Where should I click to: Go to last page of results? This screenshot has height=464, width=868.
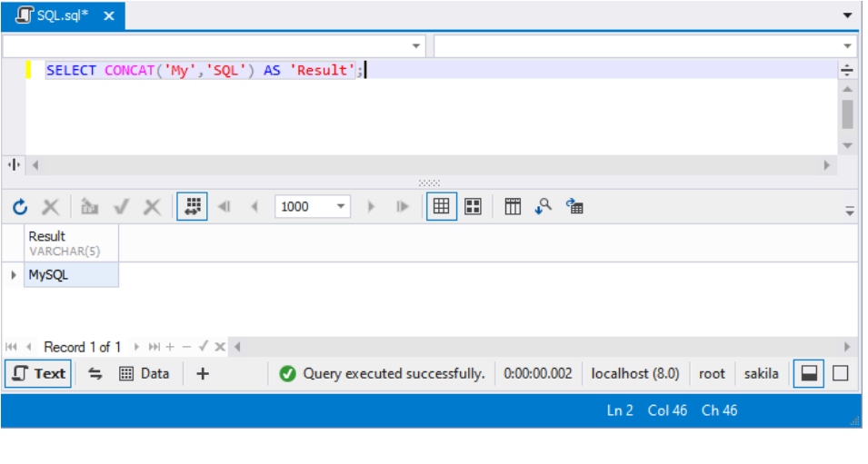403,207
